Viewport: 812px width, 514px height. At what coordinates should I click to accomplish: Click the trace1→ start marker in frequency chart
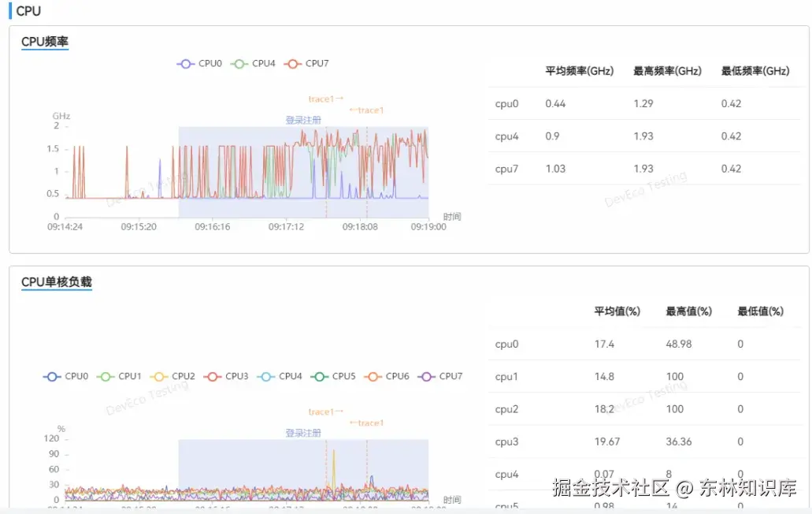coord(326,99)
